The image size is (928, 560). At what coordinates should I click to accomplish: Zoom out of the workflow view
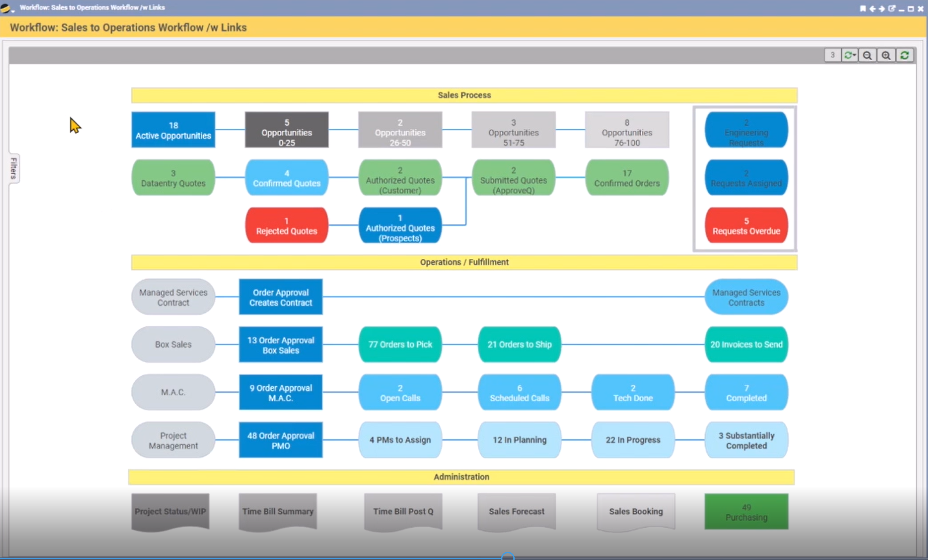pos(868,55)
